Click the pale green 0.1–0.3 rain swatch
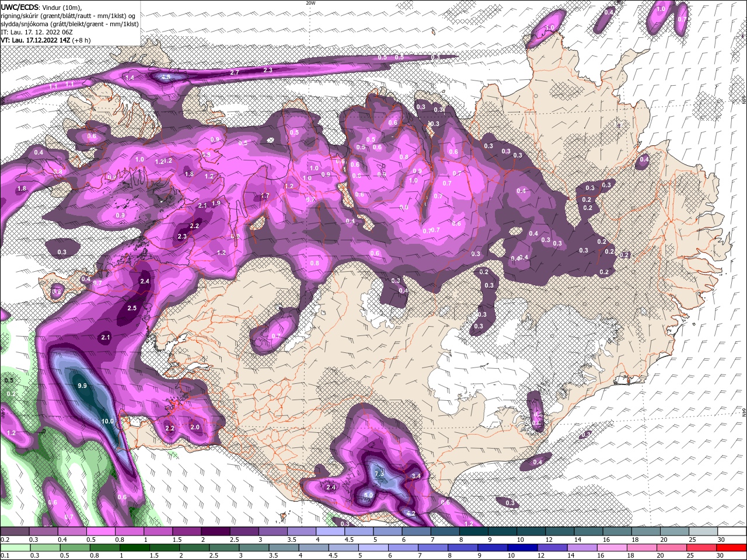The image size is (747, 560). point(14,547)
